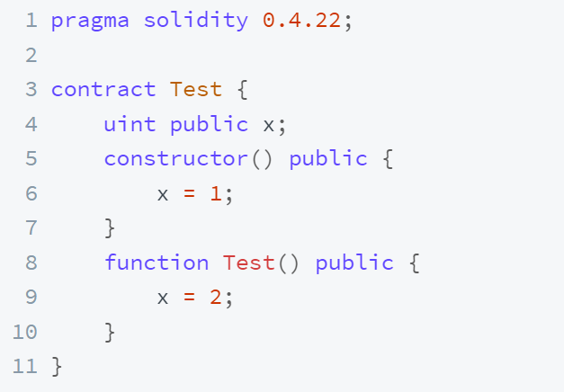Click the version number 0.4.22
The image size is (564, 392).
coord(301,20)
